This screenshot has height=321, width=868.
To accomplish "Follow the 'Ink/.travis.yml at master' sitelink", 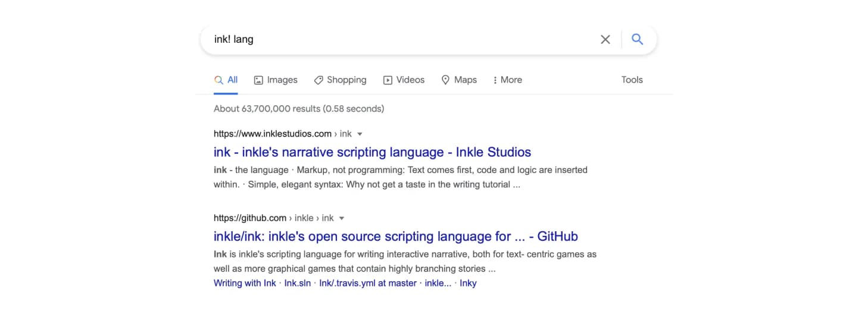I will [368, 283].
